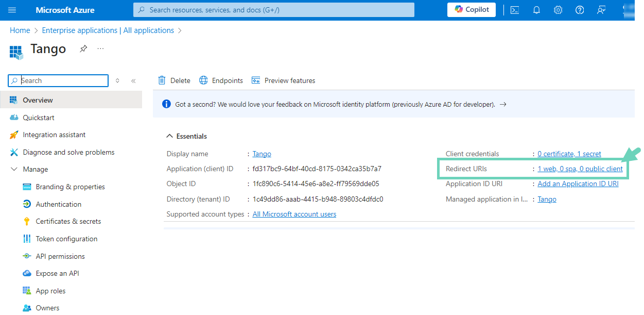This screenshot has width=644, height=315.
Task: Open Cloud Shell from the top bar
Action: pyautogui.click(x=514, y=10)
